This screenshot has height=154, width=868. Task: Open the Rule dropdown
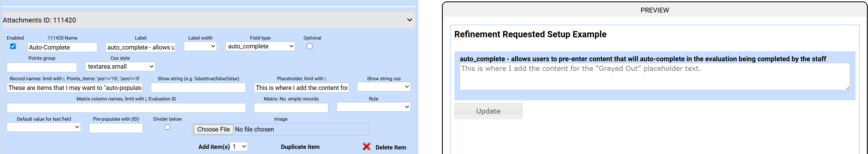pos(373,107)
